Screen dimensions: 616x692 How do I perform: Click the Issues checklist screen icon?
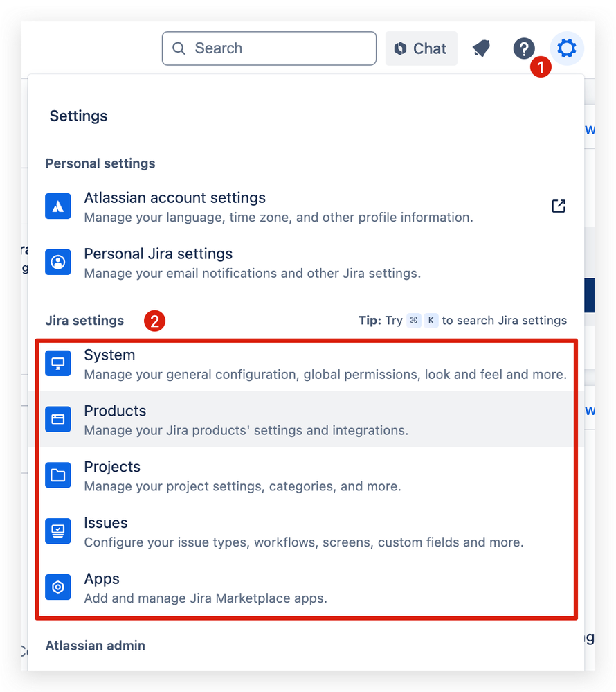57,531
